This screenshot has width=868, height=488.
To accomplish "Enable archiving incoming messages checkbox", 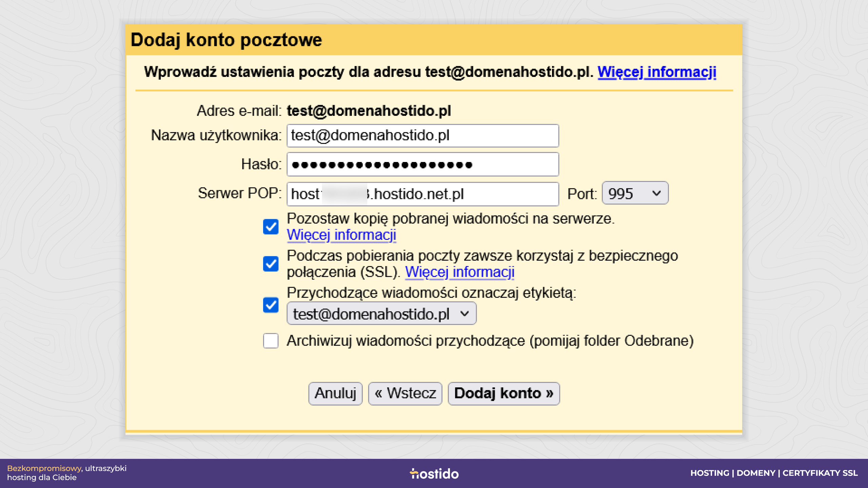I will (x=271, y=341).
